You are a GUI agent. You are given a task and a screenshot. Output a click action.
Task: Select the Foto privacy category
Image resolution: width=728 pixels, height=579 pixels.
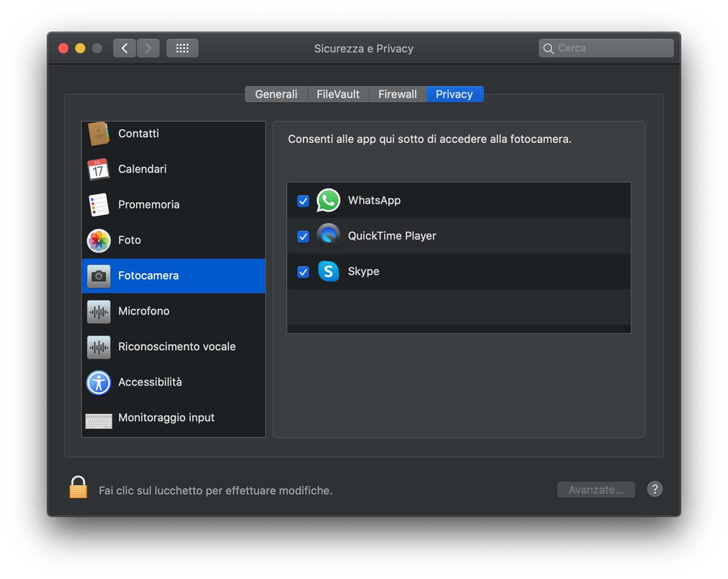coord(98,240)
